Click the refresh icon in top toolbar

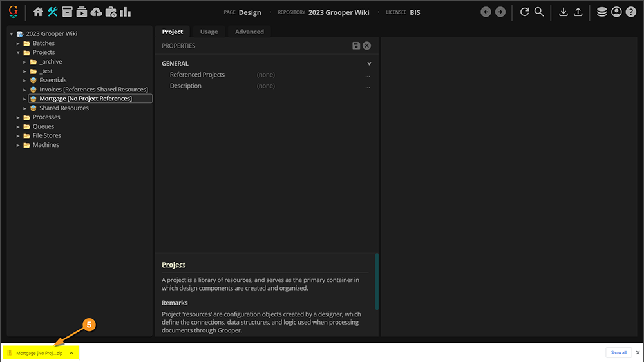pos(525,12)
